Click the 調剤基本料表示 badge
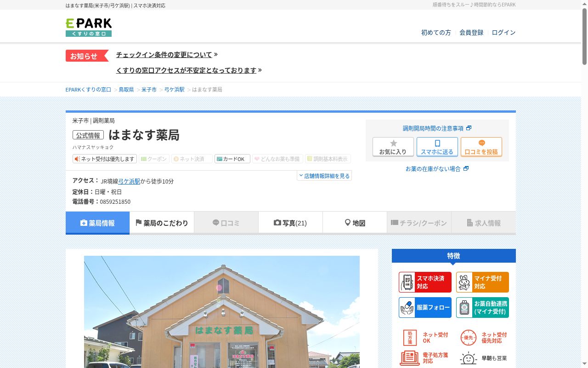Viewport: 588px width, 368px height. click(x=328, y=159)
